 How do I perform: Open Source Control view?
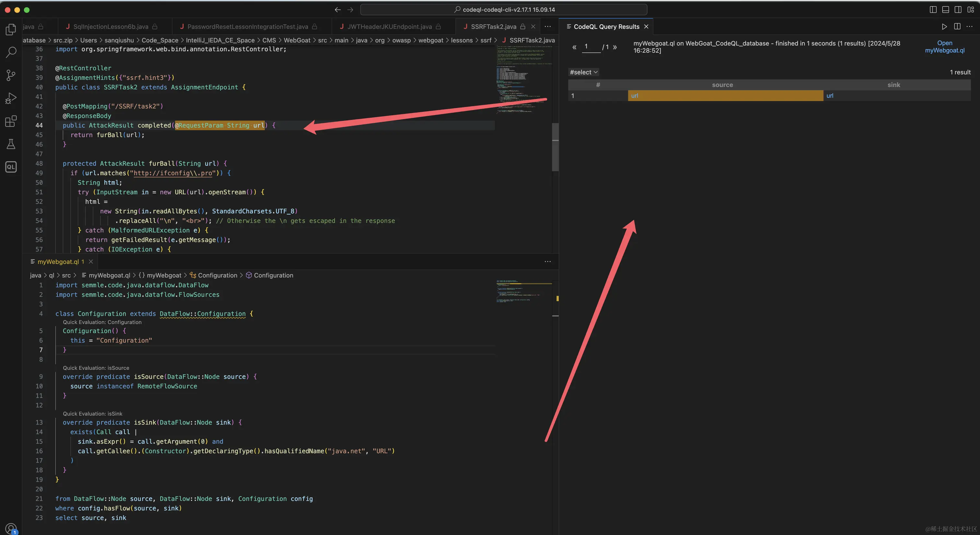11,75
